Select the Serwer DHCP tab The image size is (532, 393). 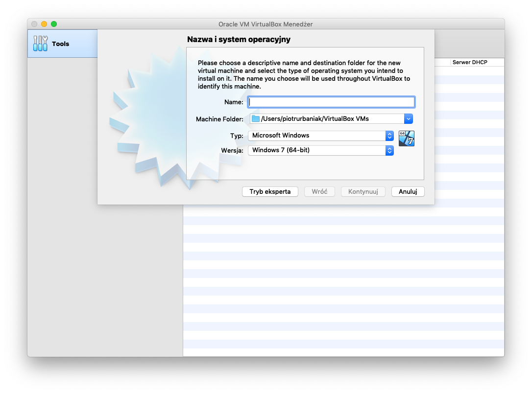470,62
